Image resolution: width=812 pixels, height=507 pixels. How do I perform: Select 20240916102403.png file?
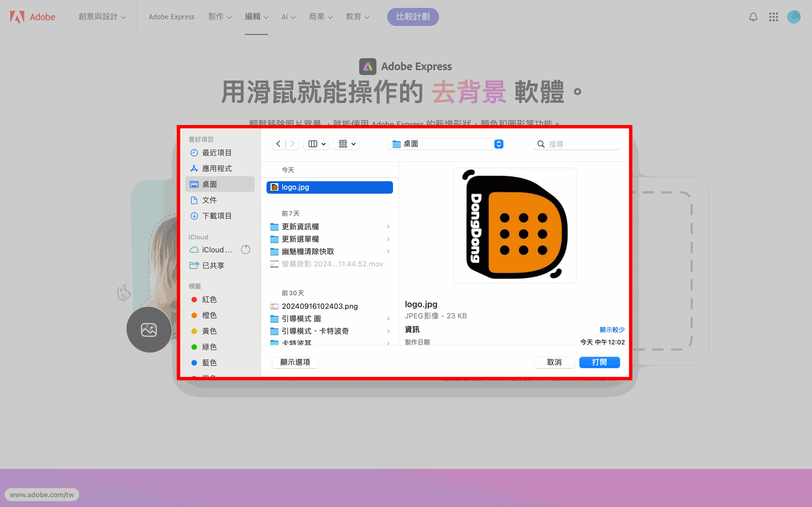tap(329, 306)
